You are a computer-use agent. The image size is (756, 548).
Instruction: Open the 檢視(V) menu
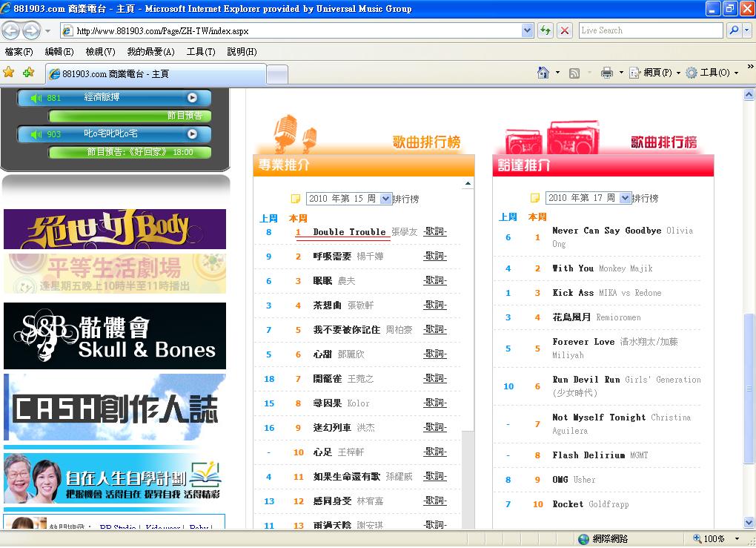coord(100,52)
